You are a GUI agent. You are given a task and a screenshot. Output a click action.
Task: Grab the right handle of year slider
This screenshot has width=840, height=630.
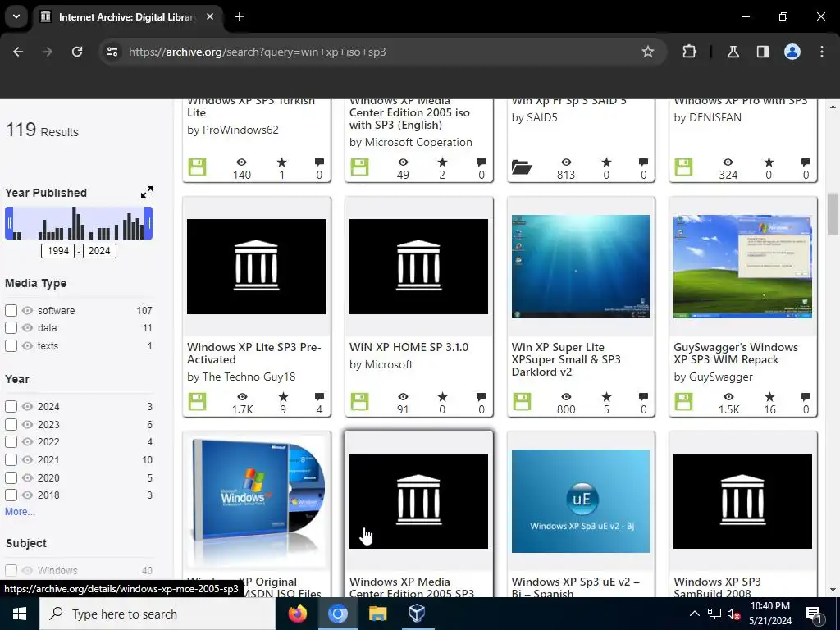pos(148,223)
